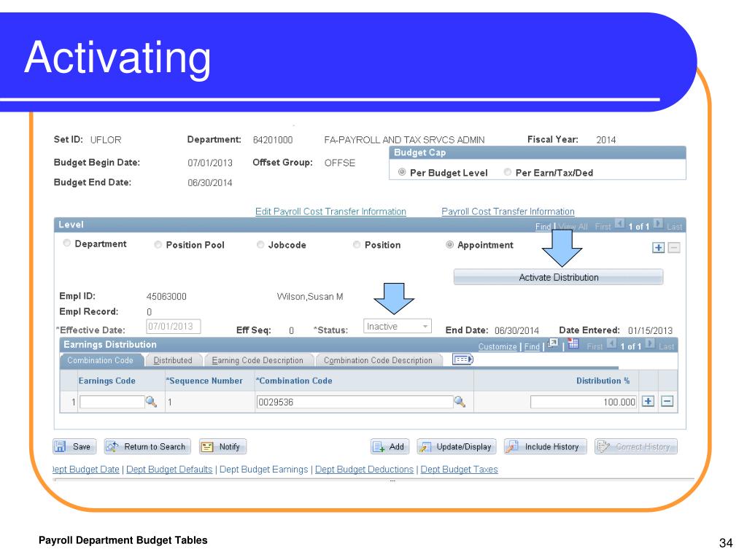Show previous Earnings Distribution row arrow
The image size is (747, 560).
[612, 343]
